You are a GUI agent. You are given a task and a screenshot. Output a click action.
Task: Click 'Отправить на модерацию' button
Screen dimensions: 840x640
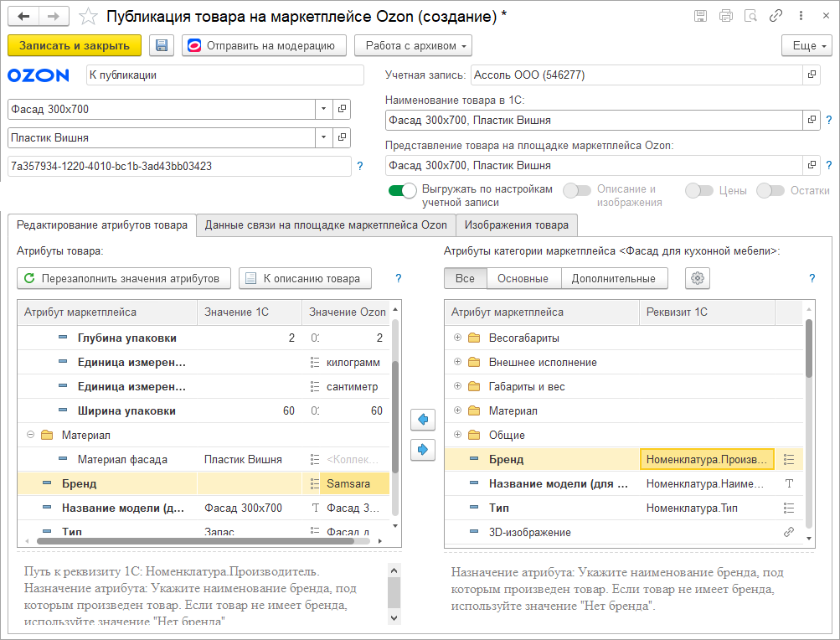pos(264,45)
